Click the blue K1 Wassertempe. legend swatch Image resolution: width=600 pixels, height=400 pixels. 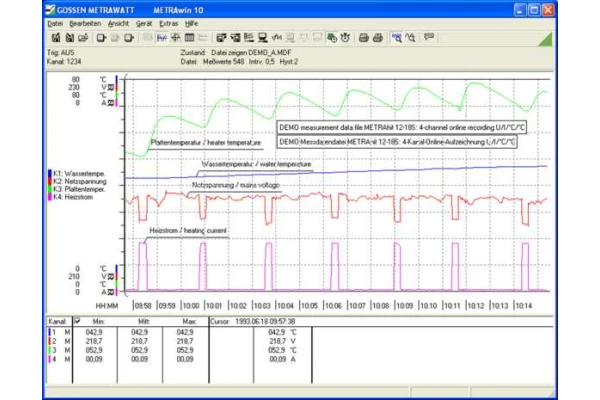click(x=50, y=174)
